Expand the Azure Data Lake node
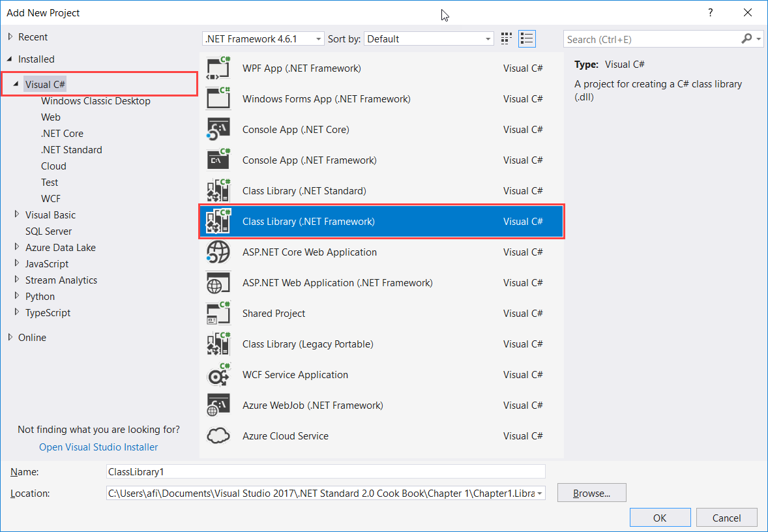768x532 pixels. pos(17,247)
